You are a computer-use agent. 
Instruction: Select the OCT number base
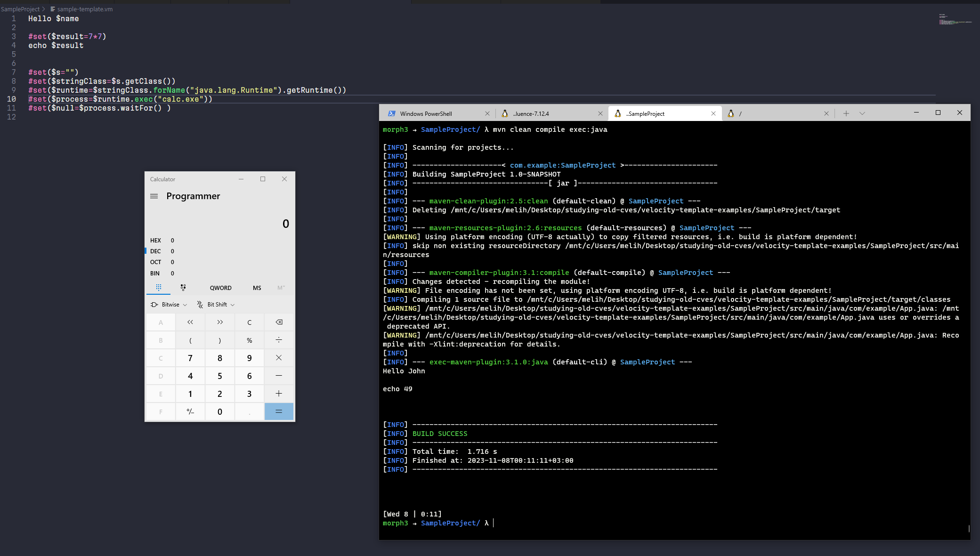coord(220,262)
